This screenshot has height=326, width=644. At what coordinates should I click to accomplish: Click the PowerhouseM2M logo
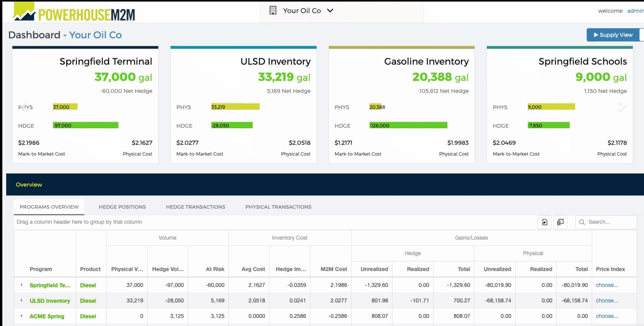74,12
